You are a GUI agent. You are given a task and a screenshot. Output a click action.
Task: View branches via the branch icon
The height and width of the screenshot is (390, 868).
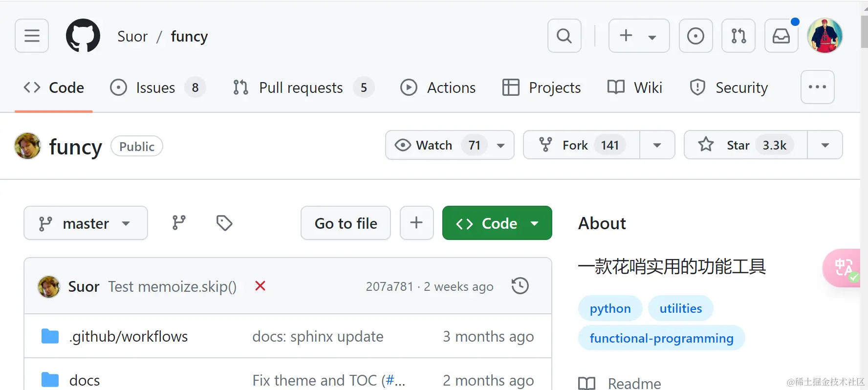pos(179,223)
